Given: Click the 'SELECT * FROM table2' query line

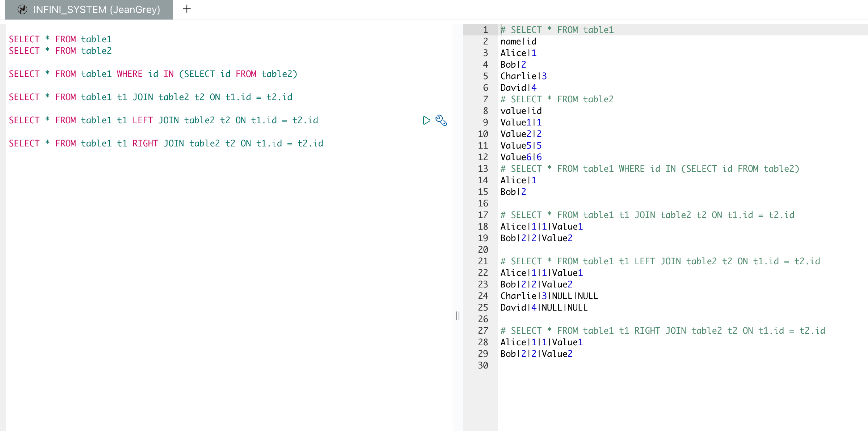Looking at the screenshot, I should pos(60,51).
